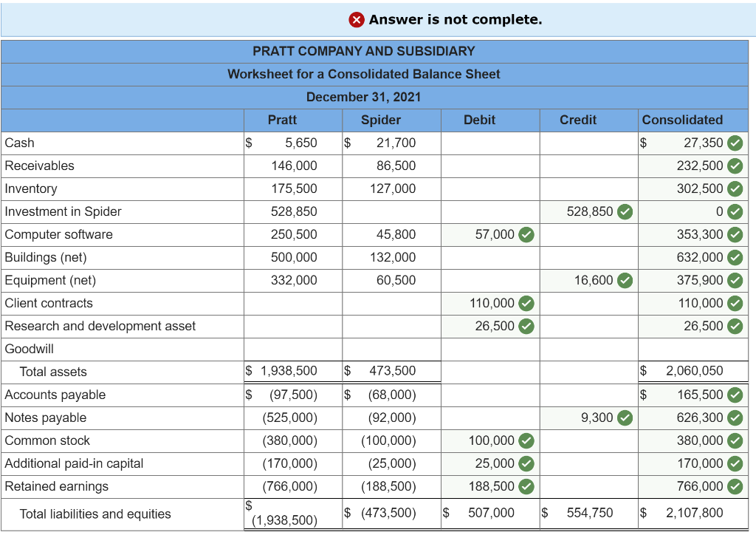The height and width of the screenshot is (535, 756).
Task: Select the empty Debit cell for Buildings (net)
Action: [489, 257]
